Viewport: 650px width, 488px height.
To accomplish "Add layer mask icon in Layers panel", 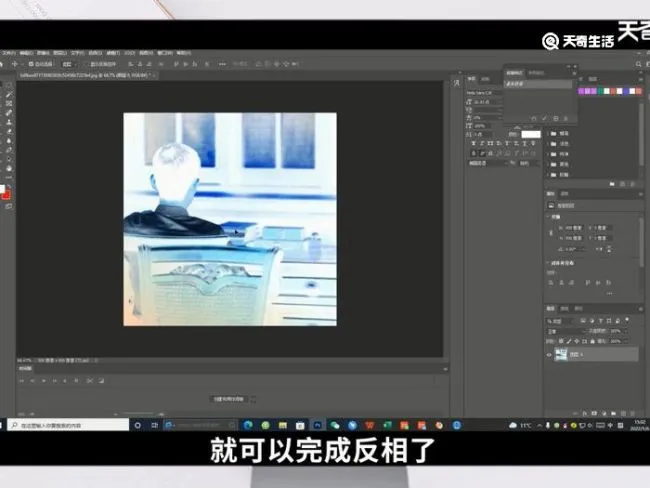I will pos(594,413).
